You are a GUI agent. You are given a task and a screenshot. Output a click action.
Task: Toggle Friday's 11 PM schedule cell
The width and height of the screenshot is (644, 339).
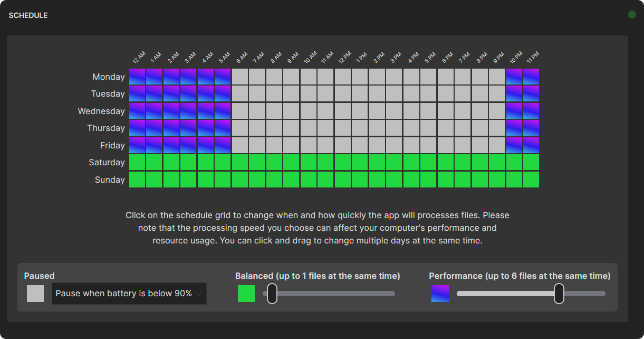[531, 145]
